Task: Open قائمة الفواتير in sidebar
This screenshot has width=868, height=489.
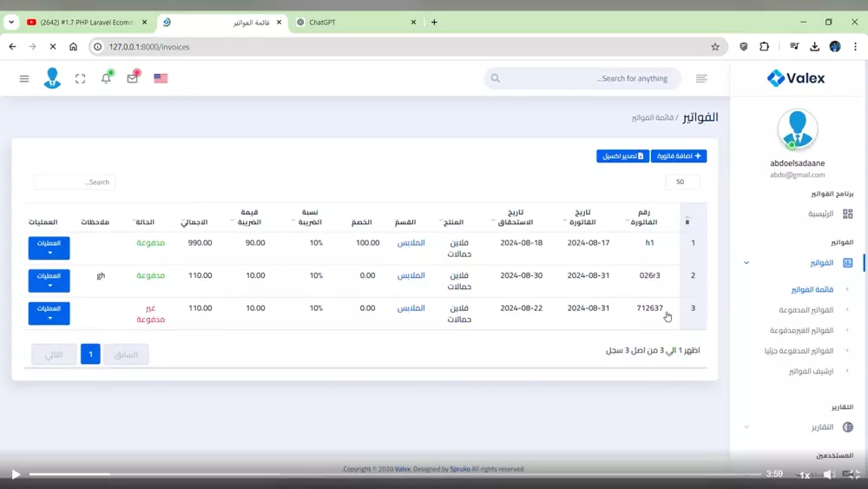Action: tap(812, 289)
